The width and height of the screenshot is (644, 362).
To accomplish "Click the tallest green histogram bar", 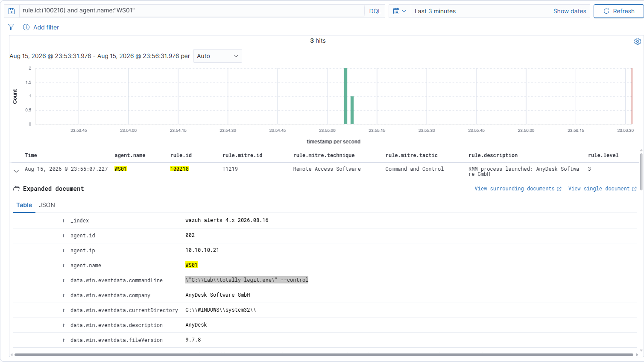I will click(x=345, y=96).
